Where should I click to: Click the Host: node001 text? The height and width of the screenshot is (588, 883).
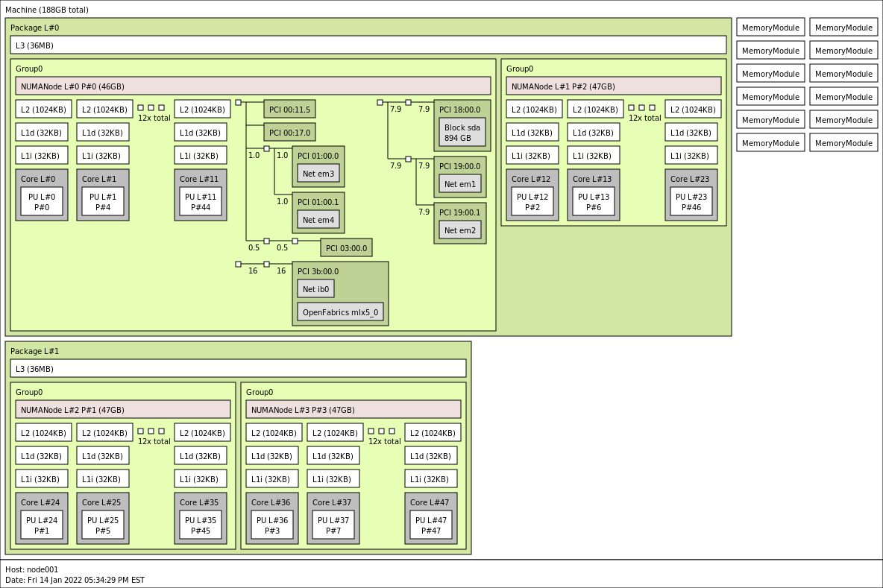click(x=31, y=569)
